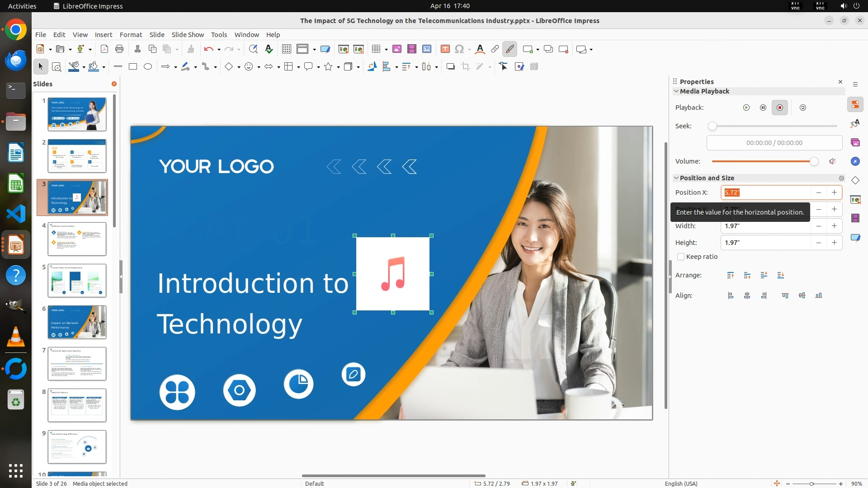Click the Play button in Media Playback

[x=746, y=108]
